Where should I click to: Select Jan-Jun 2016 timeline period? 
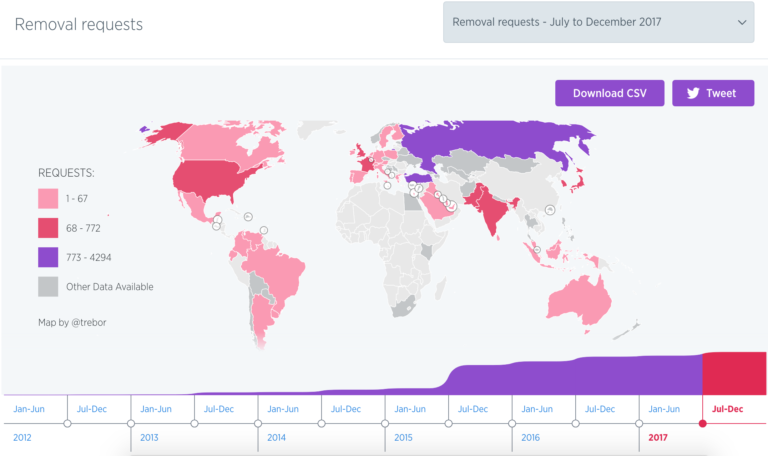pos(537,409)
